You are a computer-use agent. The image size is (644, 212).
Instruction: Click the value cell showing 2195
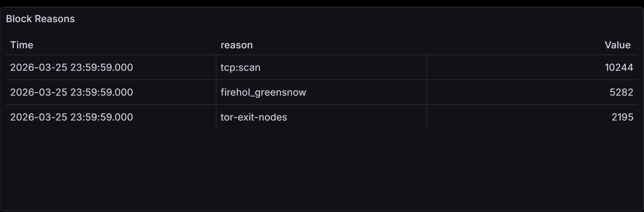pos(532,117)
